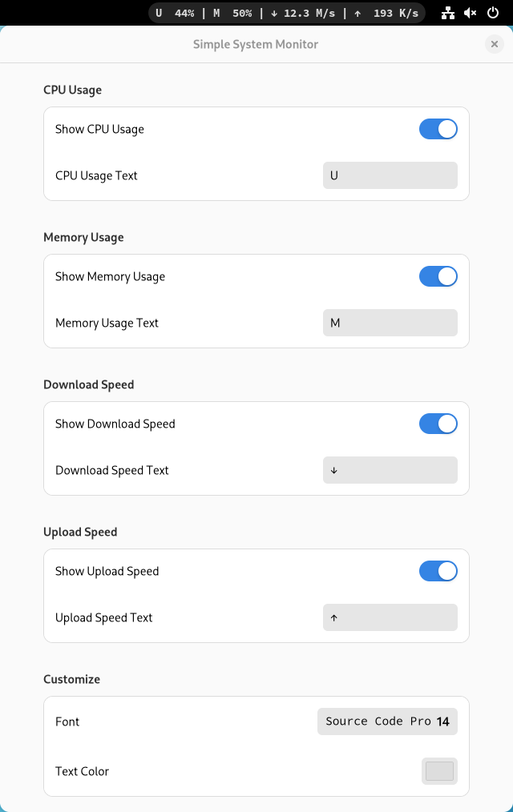Click the system monitor indicator in top bar
The height and width of the screenshot is (812, 513).
click(x=287, y=13)
